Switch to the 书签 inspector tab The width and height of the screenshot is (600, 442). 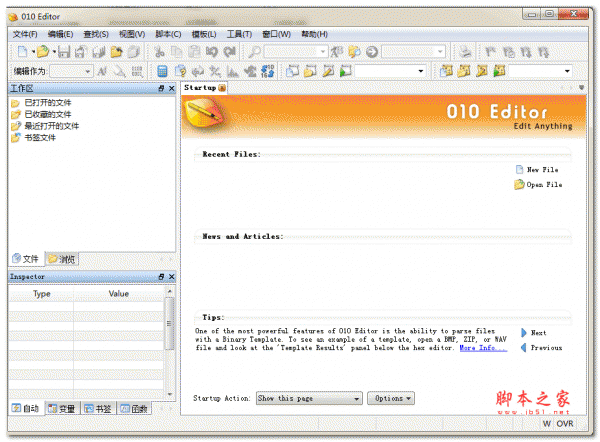[x=98, y=409]
